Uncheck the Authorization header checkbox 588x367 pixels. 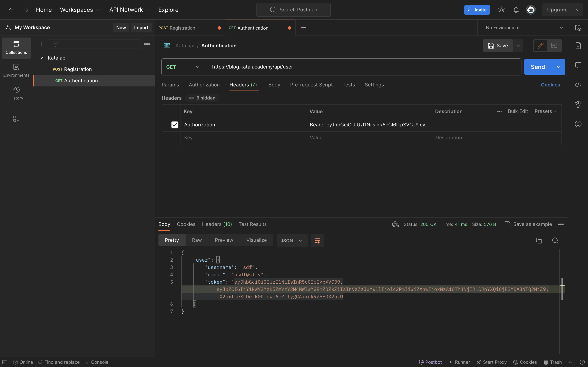[x=174, y=125]
